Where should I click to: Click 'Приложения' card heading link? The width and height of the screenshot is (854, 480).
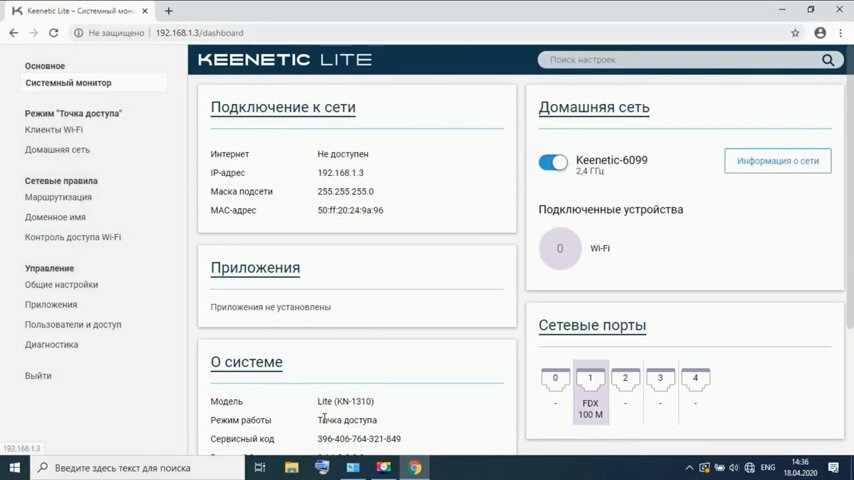click(x=255, y=268)
